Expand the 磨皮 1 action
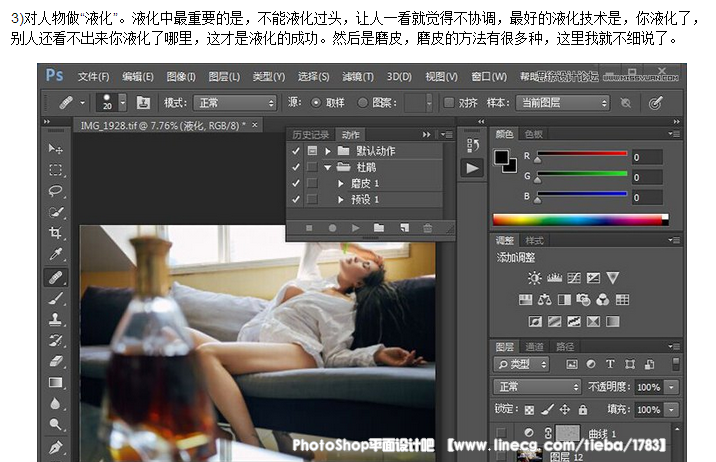The height and width of the screenshot is (462, 716). pos(341,184)
